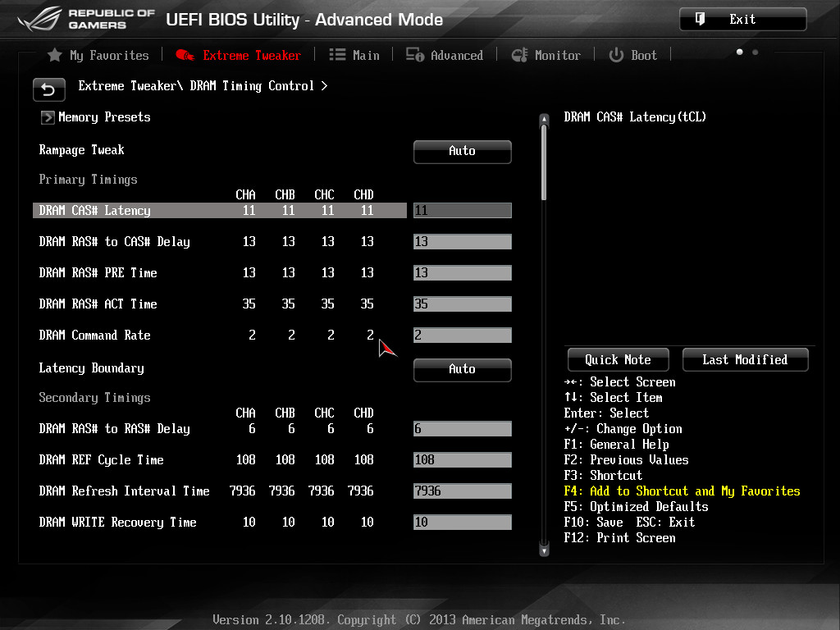The image size is (840, 630).
Task: Click the back arrow icon button
Action: click(49, 89)
